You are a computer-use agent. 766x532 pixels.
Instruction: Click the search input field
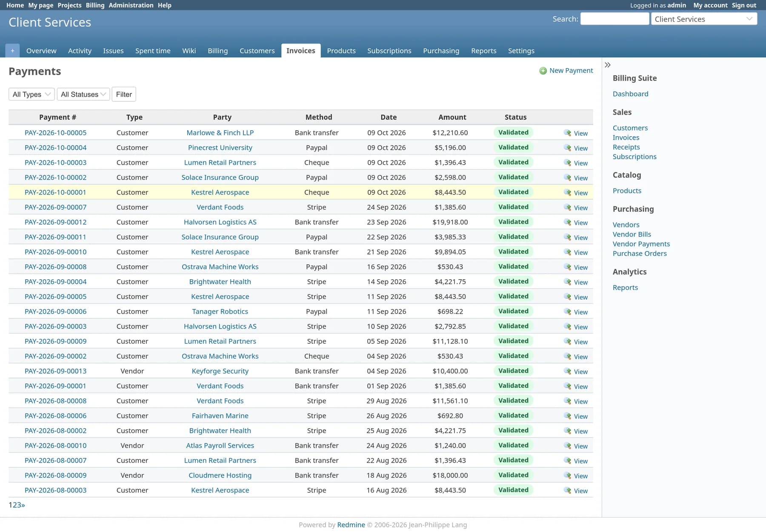click(x=615, y=19)
